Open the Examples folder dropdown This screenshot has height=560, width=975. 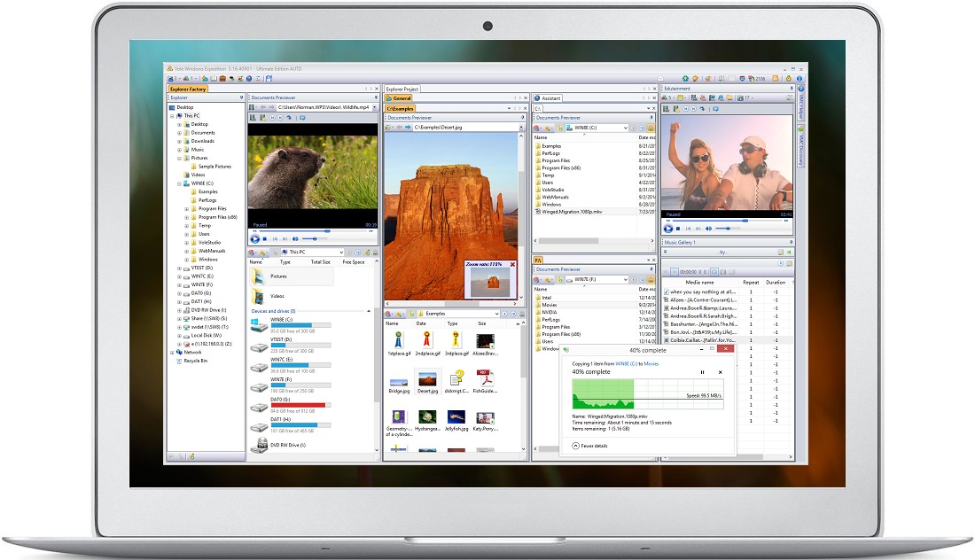495,314
